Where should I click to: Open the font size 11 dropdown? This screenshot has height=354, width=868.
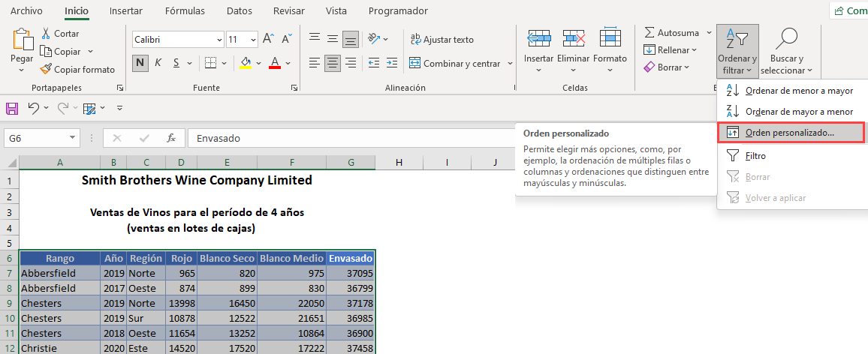254,40
